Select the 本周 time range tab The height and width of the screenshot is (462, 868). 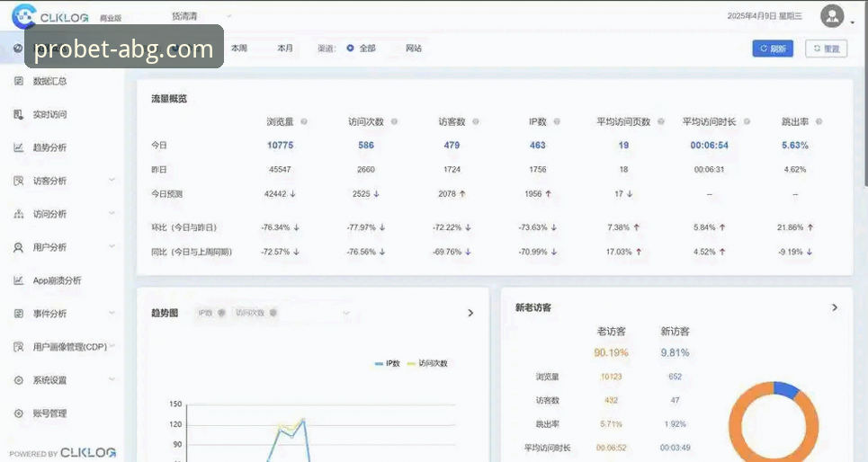239,49
